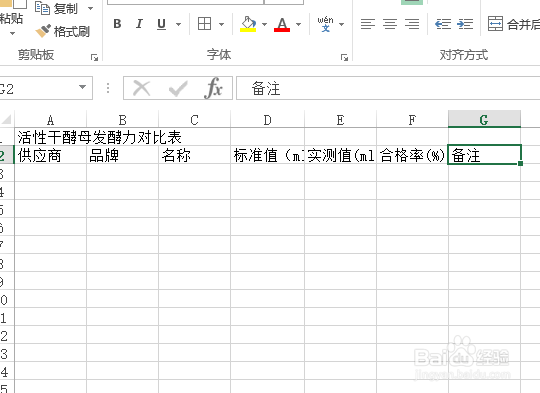Viewport: 540px width, 393px height.
Task: Open clipboard group dialog launcher
Action: (x=94, y=58)
